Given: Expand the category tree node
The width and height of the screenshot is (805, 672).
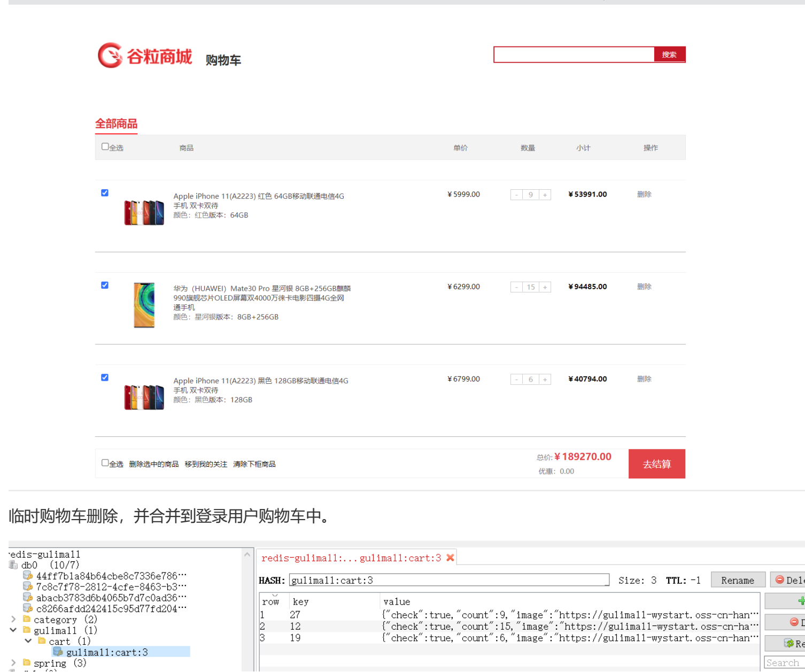Looking at the screenshot, I should point(13,619).
